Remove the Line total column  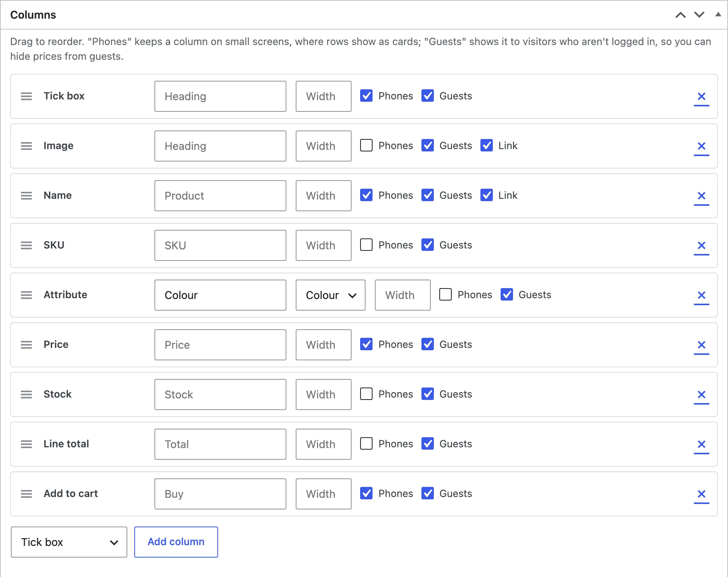point(701,444)
